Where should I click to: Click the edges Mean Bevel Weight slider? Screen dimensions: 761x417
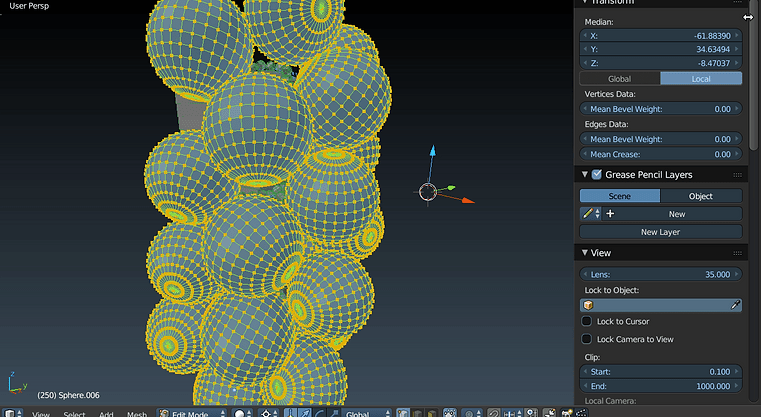point(661,139)
